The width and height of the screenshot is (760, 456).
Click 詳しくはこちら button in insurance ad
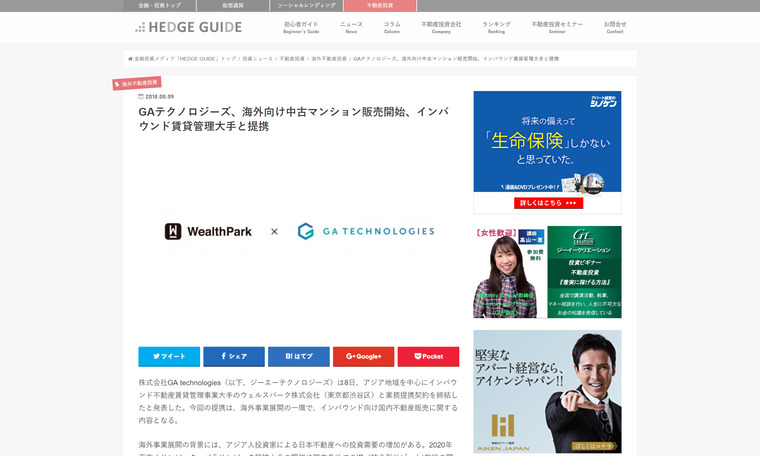click(547, 202)
